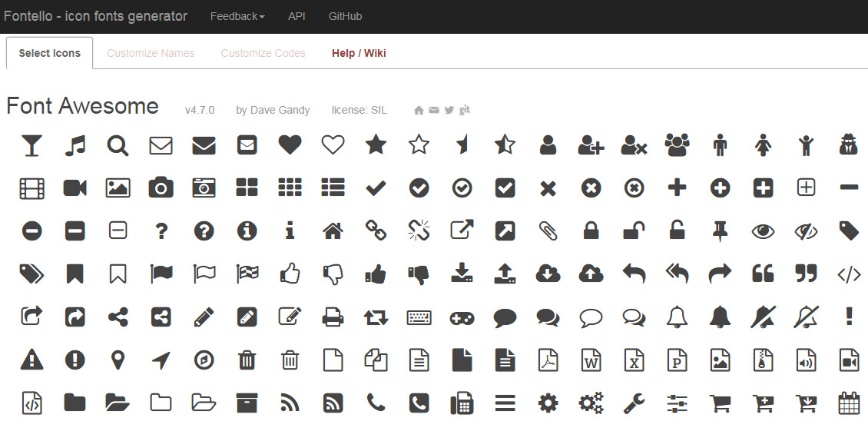Image resolution: width=868 pixels, height=431 pixels.
Task: Choose the crossed-out eye icon
Action: point(806,230)
